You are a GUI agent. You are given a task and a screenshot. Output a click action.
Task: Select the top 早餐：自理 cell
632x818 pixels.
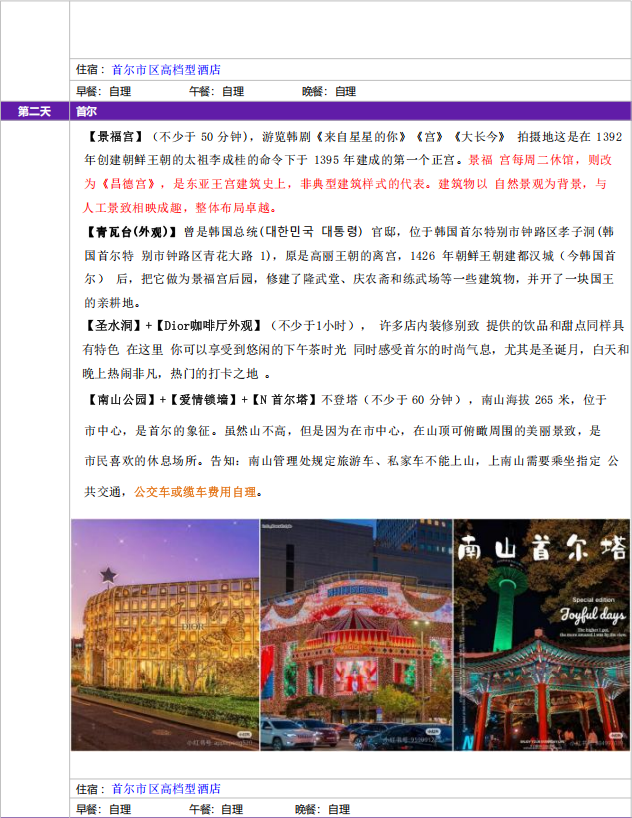104,91
